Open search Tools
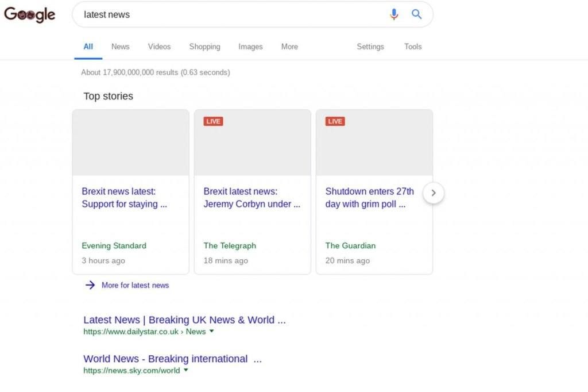The width and height of the screenshot is (588, 392). pyautogui.click(x=412, y=47)
